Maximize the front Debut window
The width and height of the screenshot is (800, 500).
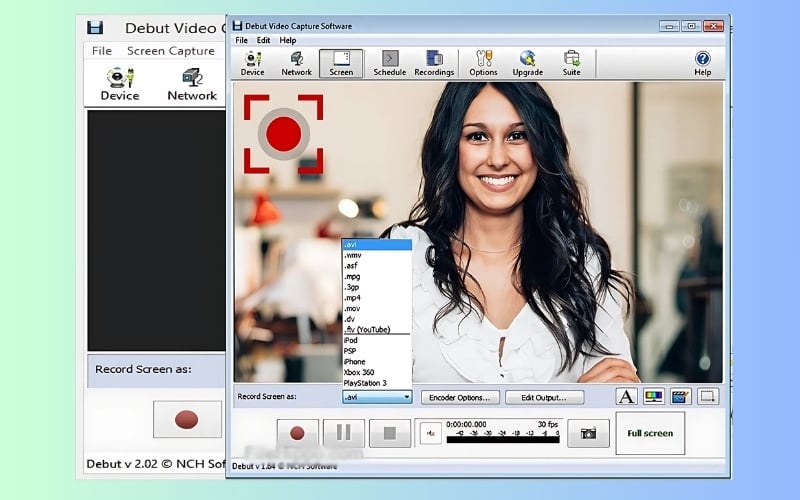pos(691,26)
